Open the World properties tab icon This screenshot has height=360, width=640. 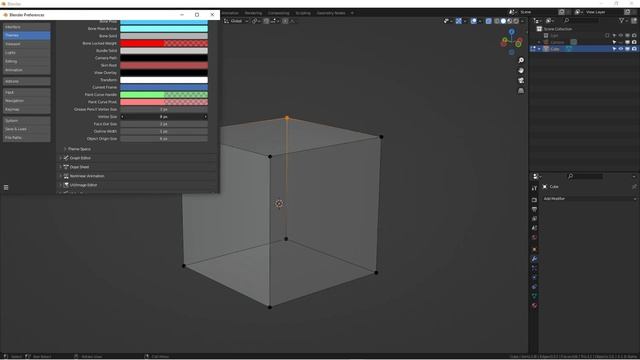coord(534,238)
